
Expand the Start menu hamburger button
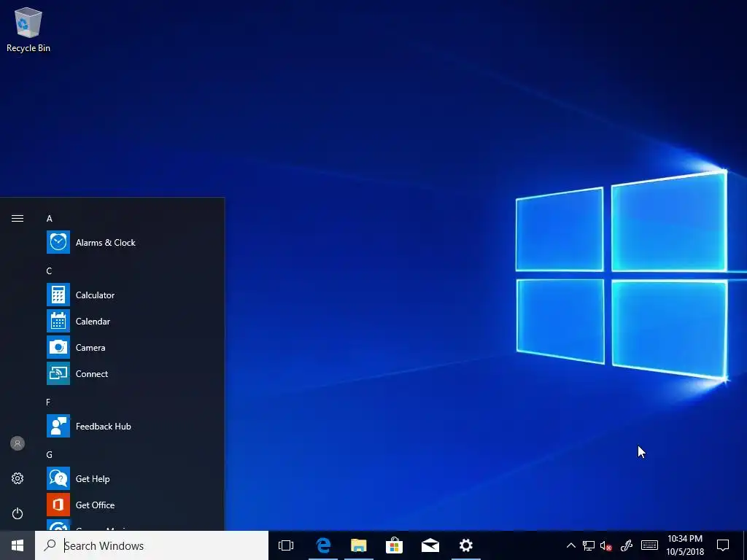18,218
